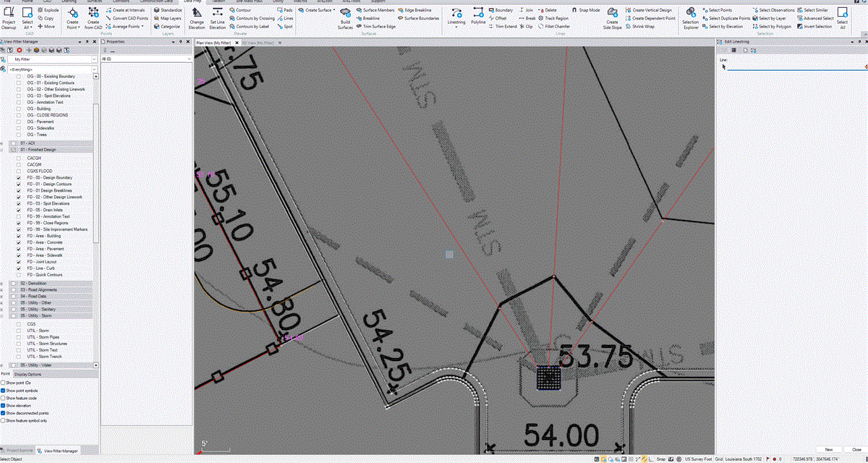Screen dimensions: 868x463
Task: Enable Snap Mode in the ribbon
Action: 587,9
